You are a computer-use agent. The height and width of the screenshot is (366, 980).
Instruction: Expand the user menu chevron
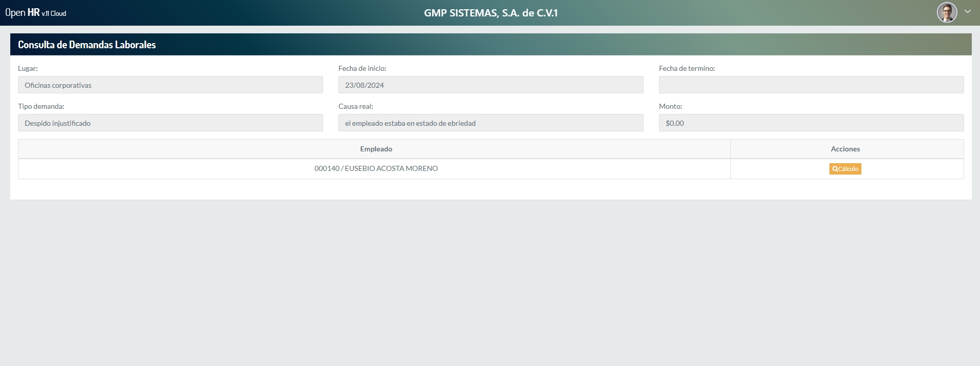pos(968,12)
